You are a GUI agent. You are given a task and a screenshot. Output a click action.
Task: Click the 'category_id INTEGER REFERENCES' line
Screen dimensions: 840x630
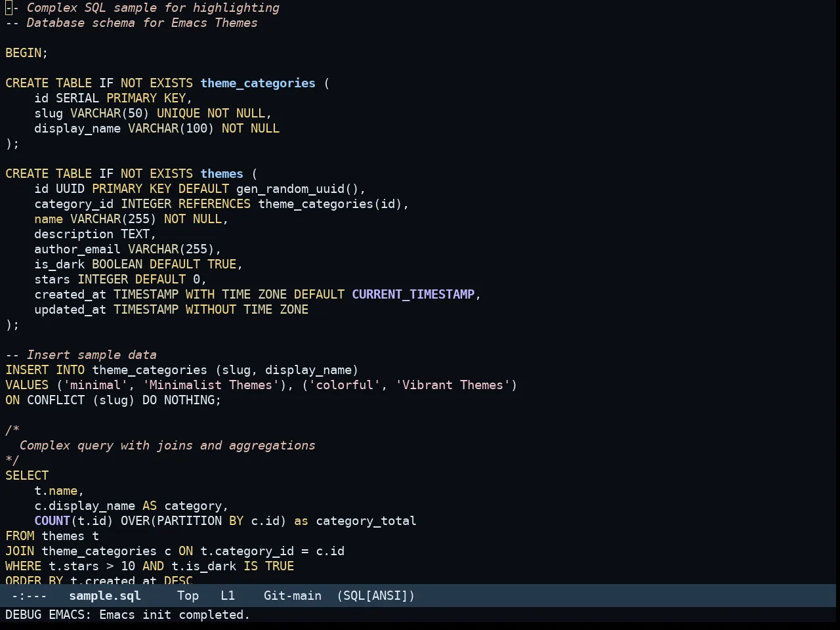[222, 204]
